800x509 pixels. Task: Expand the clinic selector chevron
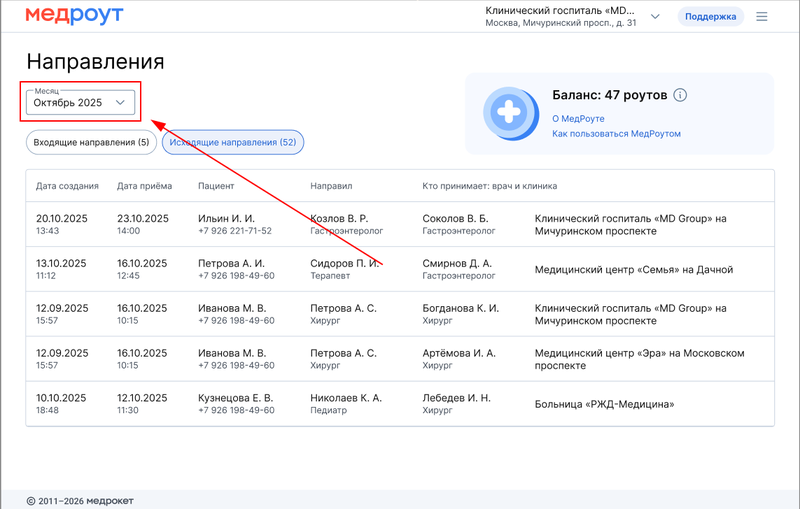[x=655, y=17]
